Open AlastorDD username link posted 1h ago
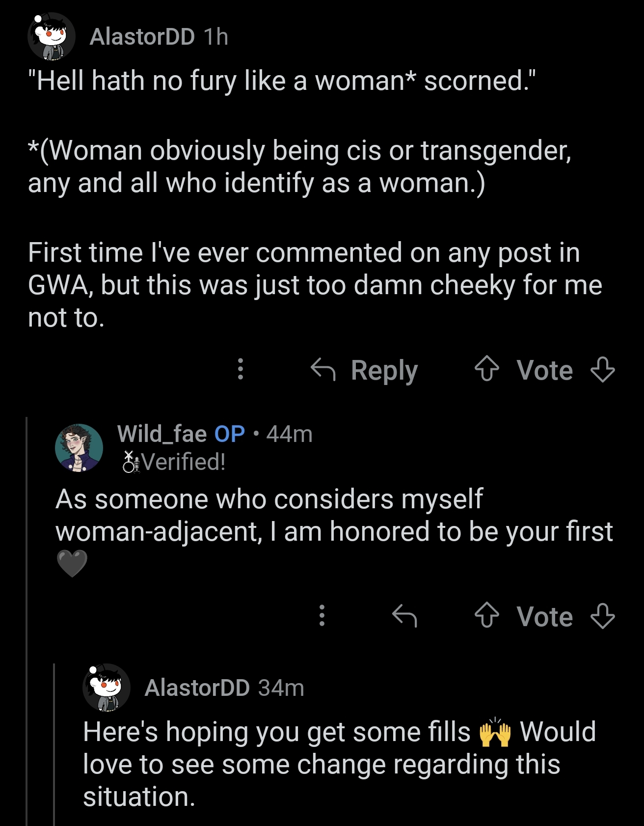644x826 pixels. click(x=142, y=37)
